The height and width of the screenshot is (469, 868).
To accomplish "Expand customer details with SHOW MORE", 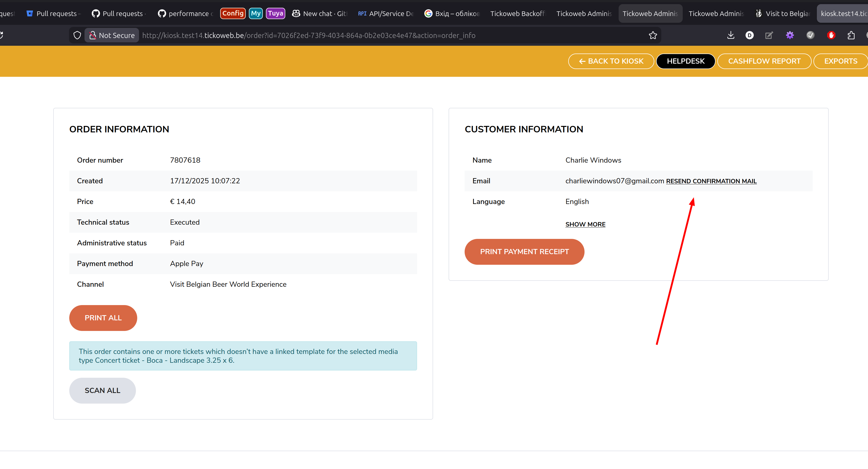I will pos(585,225).
